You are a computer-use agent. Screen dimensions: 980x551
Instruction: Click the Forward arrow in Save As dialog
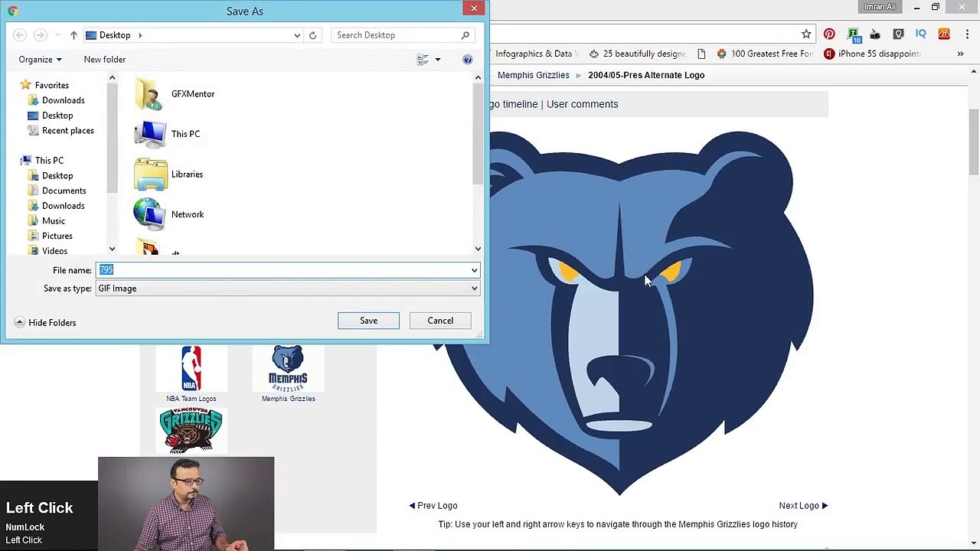click(40, 35)
